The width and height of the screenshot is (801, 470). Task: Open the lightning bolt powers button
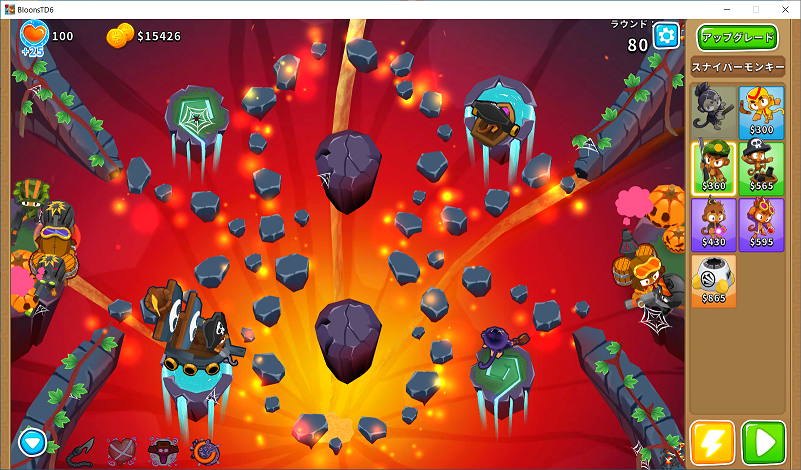713,441
